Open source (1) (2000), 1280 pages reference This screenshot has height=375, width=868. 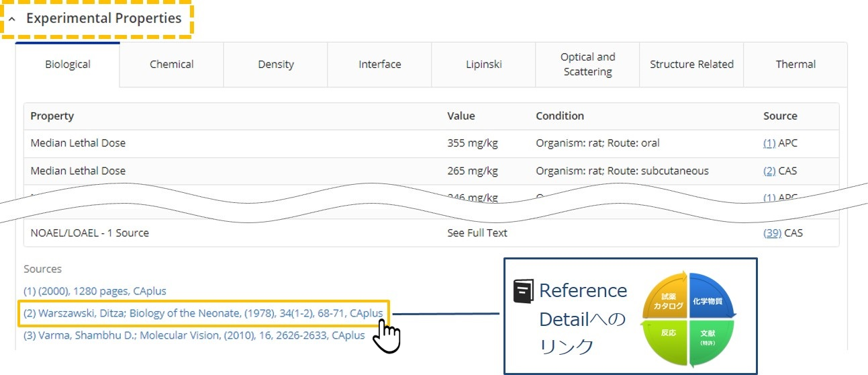coord(95,291)
